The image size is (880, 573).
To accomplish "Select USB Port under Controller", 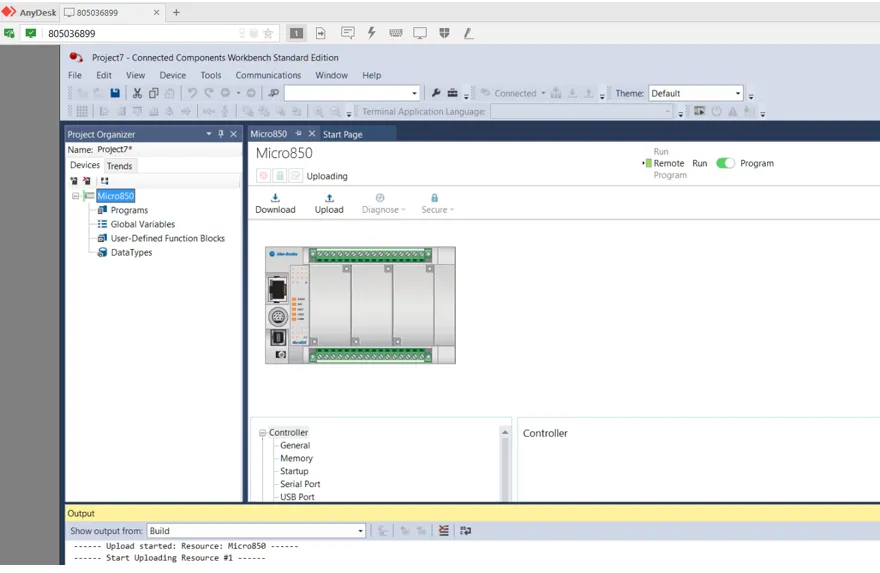I will [297, 497].
